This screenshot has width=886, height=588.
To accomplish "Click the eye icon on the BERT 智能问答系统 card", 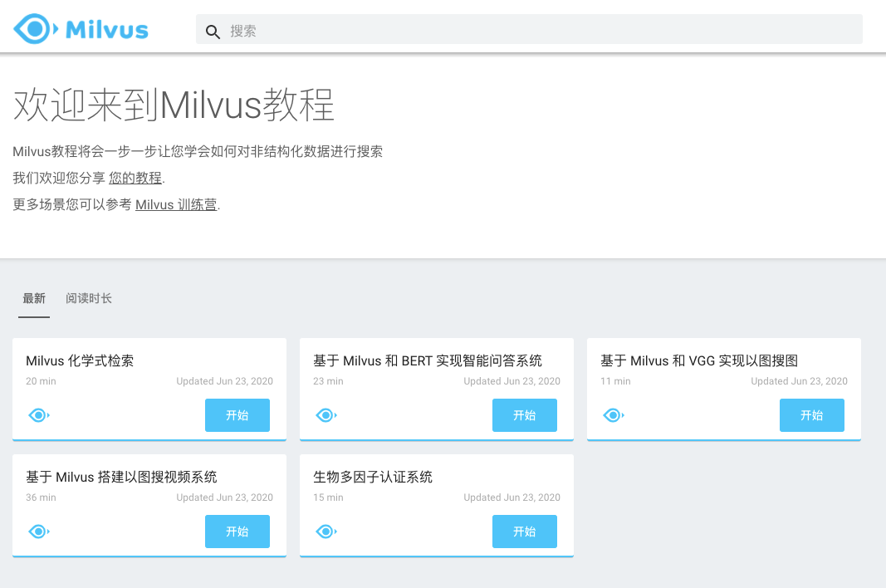I will [326, 414].
